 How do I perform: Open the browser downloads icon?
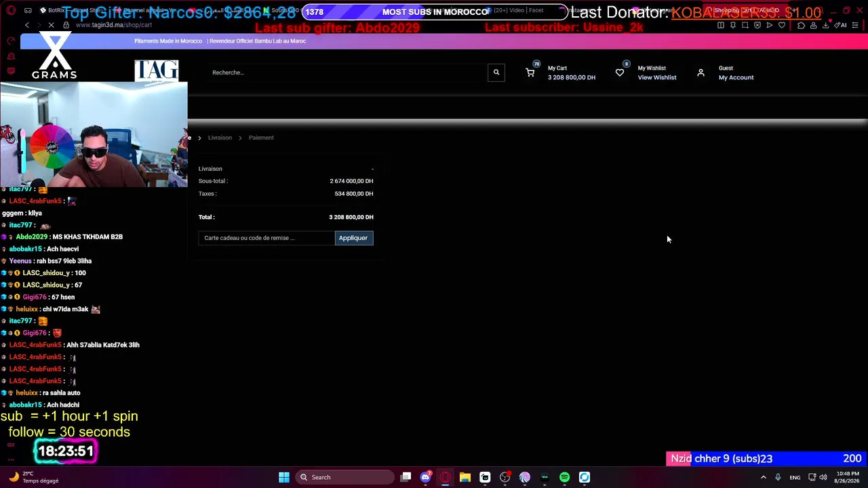825,25
